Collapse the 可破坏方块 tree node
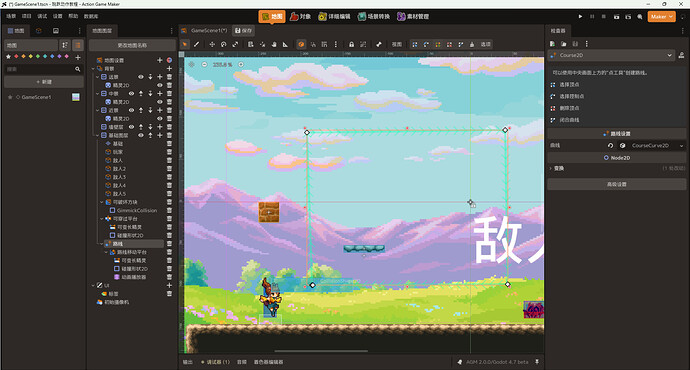Screen dimensions: 690x370 (102, 202)
